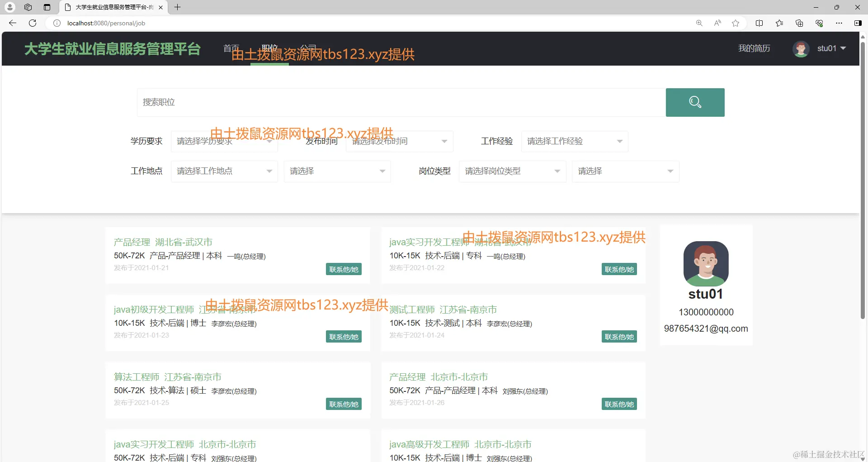Screen dimensions: 868x462
Task: Contact recruiter for java实习开发工程师 posted 2021-01-22
Action: pyautogui.click(x=619, y=269)
